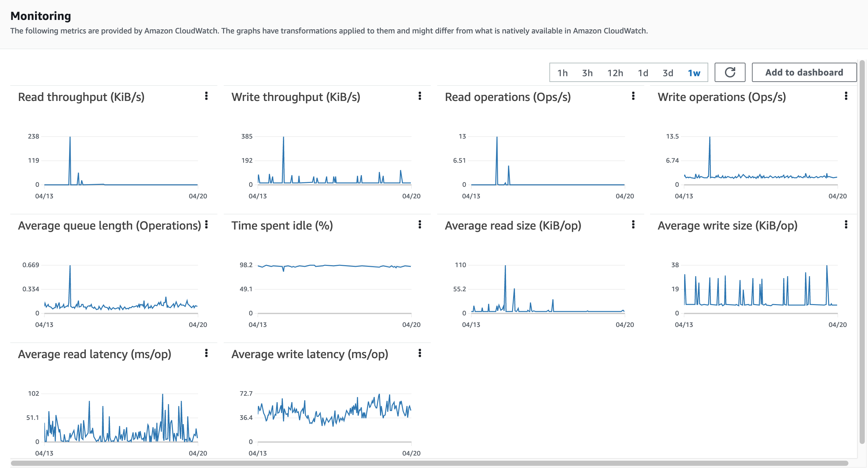
Task: Open options menu on Read throughput chart
Action: click(206, 97)
